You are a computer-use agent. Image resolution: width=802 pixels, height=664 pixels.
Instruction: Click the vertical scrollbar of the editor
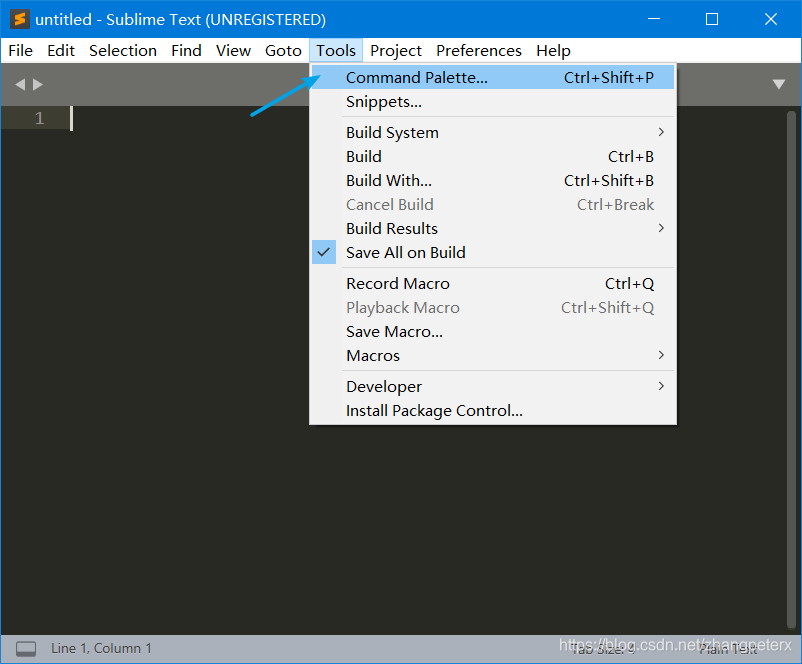coord(791,368)
